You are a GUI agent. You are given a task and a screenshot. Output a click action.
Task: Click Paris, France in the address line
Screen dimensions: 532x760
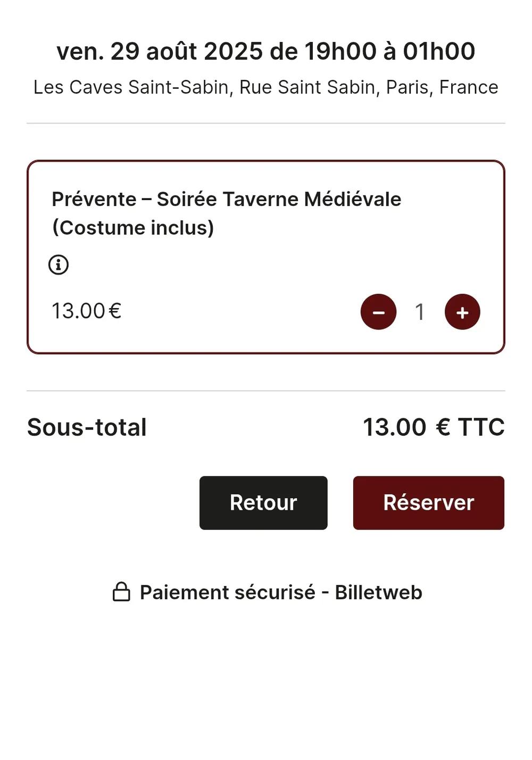click(442, 87)
